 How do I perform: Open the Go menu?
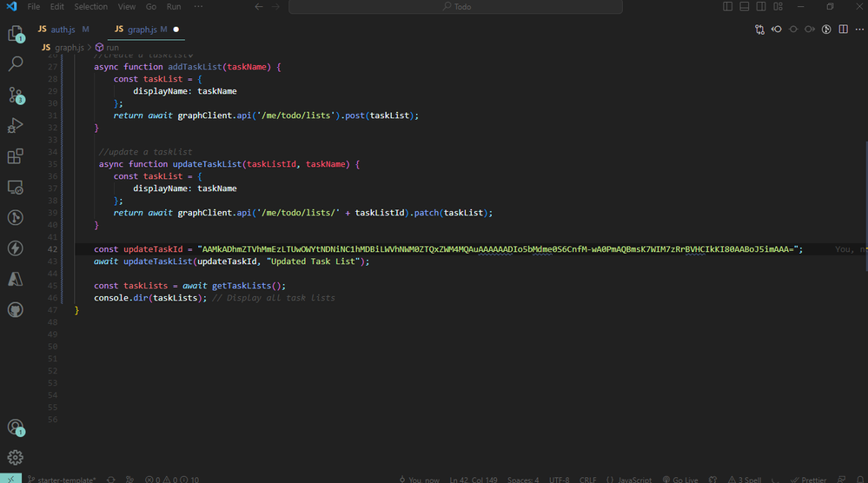click(x=151, y=7)
